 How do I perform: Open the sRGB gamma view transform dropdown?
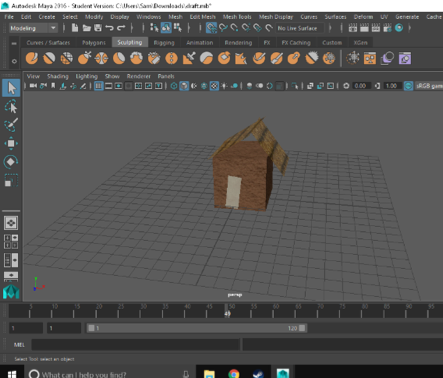pos(429,86)
